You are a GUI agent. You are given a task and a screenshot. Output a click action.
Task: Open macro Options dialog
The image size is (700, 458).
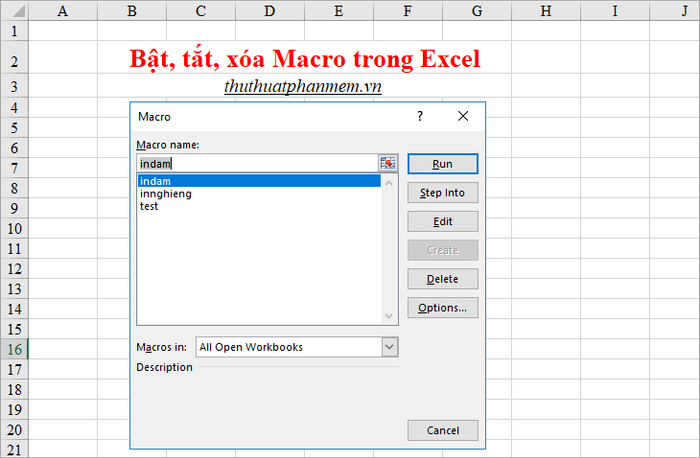pyautogui.click(x=442, y=308)
